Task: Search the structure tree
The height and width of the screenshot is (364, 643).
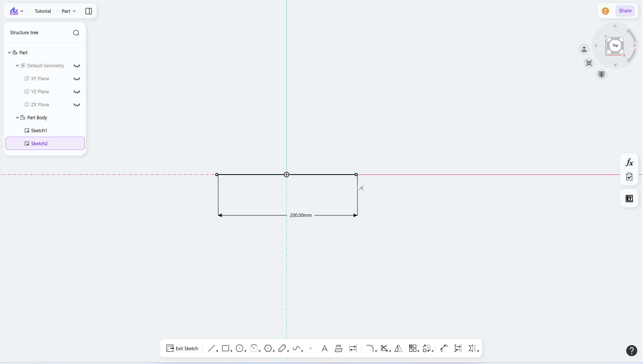Action: point(76,33)
